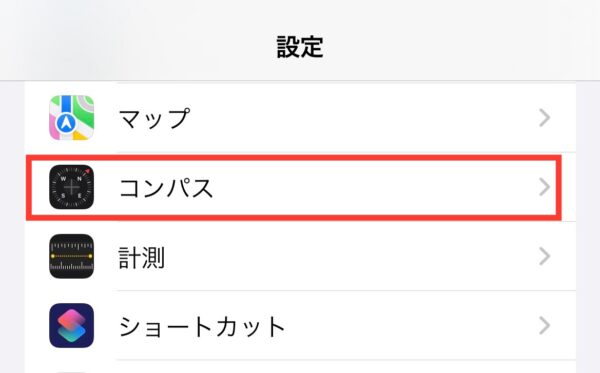
Task: Tap the partially visible row below ショートカット
Action: [x=300, y=367]
